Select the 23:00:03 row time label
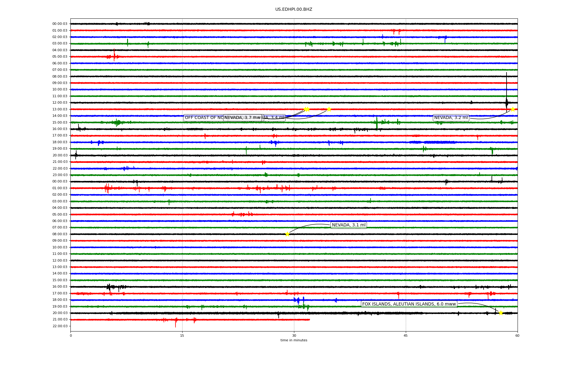This screenshot has width=588, height=368. point(60,175)
